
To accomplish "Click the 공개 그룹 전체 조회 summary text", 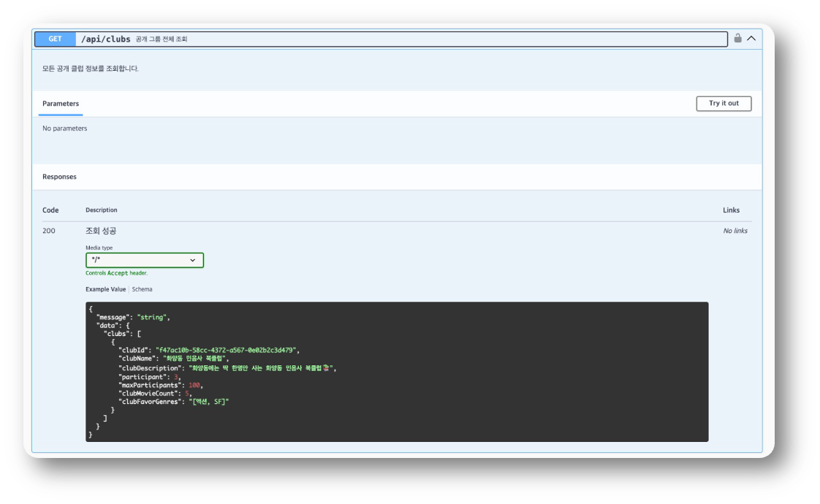I will tap(161, 39).
